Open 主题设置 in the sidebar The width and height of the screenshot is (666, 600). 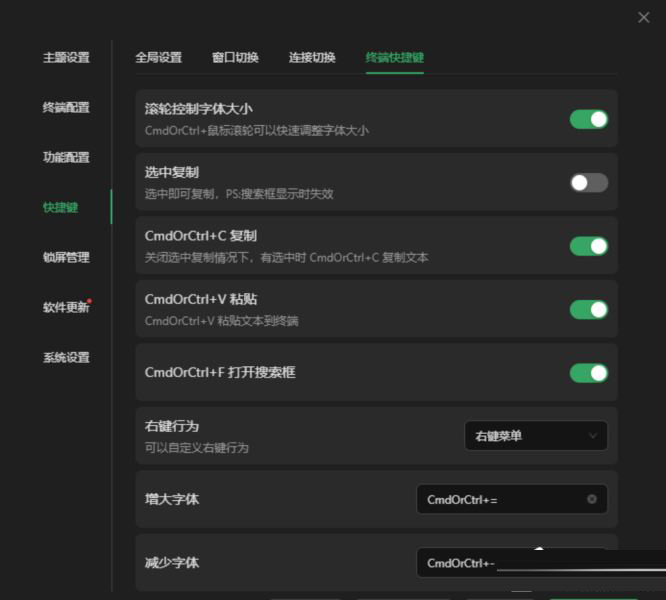click(66, 58)
